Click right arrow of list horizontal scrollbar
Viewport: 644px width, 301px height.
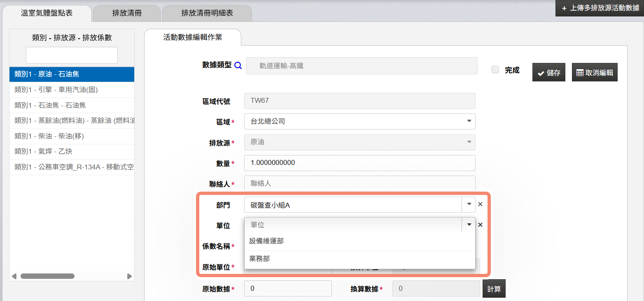[129, 276]
